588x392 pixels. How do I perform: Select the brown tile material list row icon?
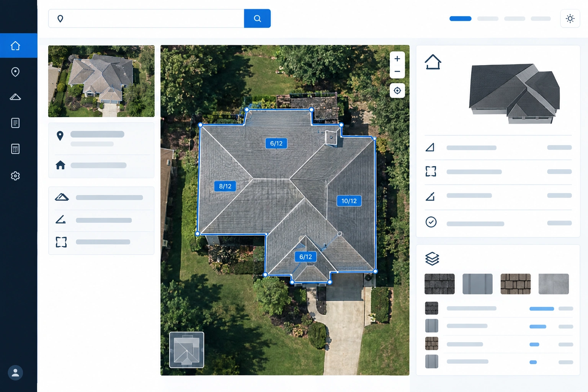[x=431, y=343]
